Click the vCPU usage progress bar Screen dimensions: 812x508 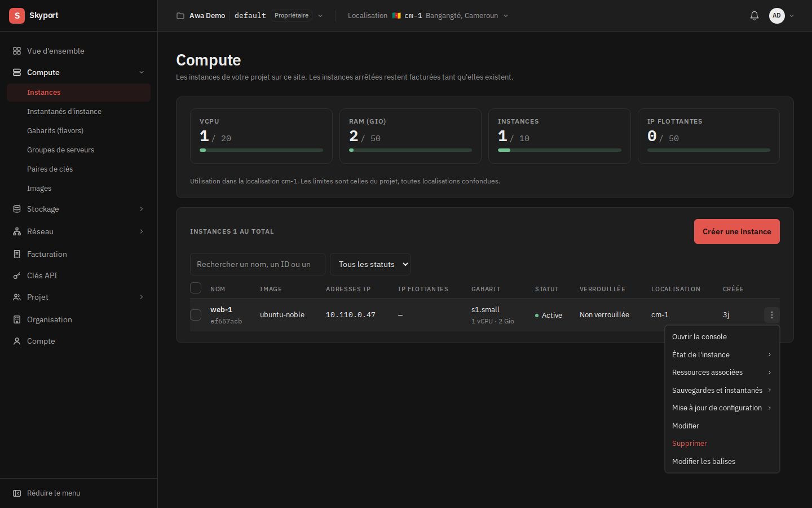(x=261, y=150)
